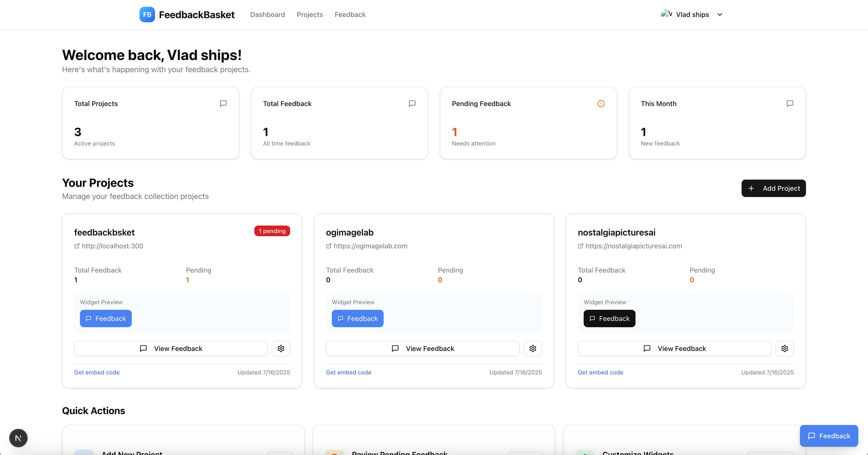
Task: Click the FB logo icon
Action: [147, 15]
